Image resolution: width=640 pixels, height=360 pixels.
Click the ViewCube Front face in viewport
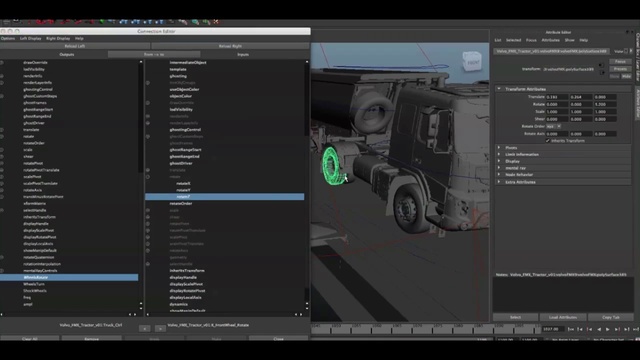click(472, 62)
